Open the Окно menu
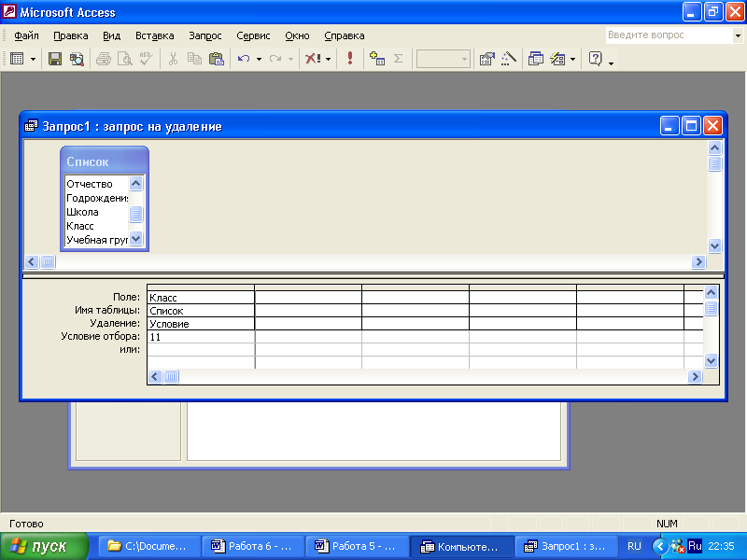 (x=297, y=35)
